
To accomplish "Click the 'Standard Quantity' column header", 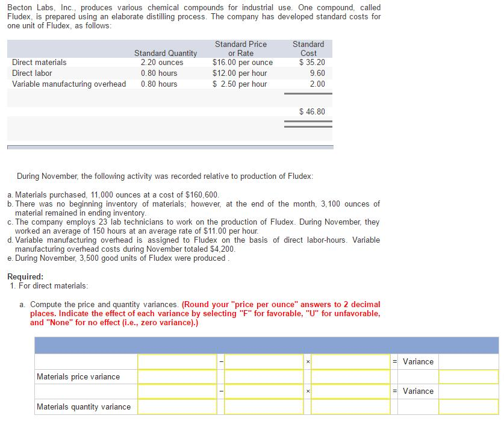I will 166,54.
